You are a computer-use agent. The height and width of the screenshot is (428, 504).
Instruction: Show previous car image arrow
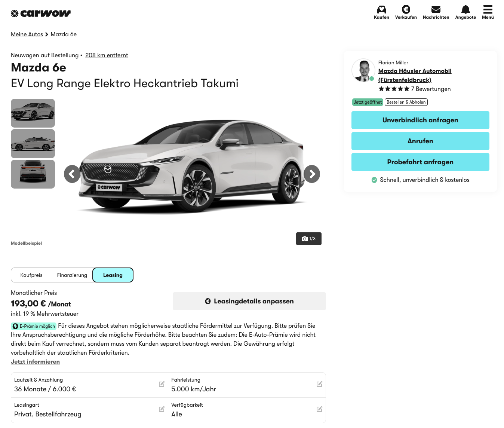pyautogui.click(x=72, y=174)
